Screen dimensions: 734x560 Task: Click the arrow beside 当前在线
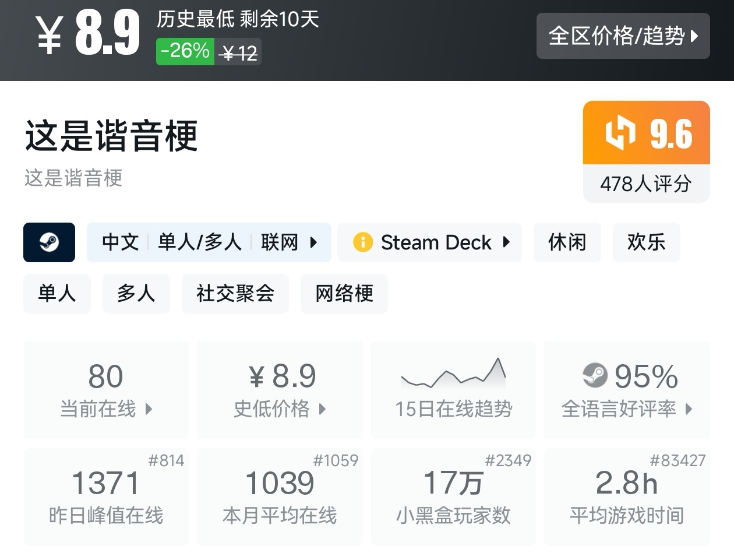coord(149,409)
